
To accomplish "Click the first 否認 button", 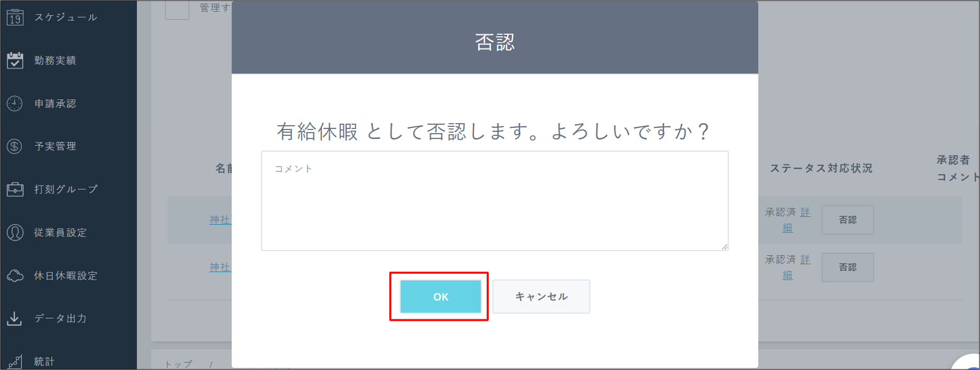I will 847,220.
